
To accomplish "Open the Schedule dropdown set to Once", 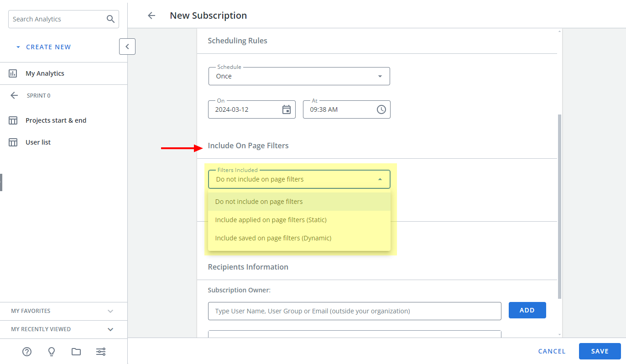I will pos(380,76).
